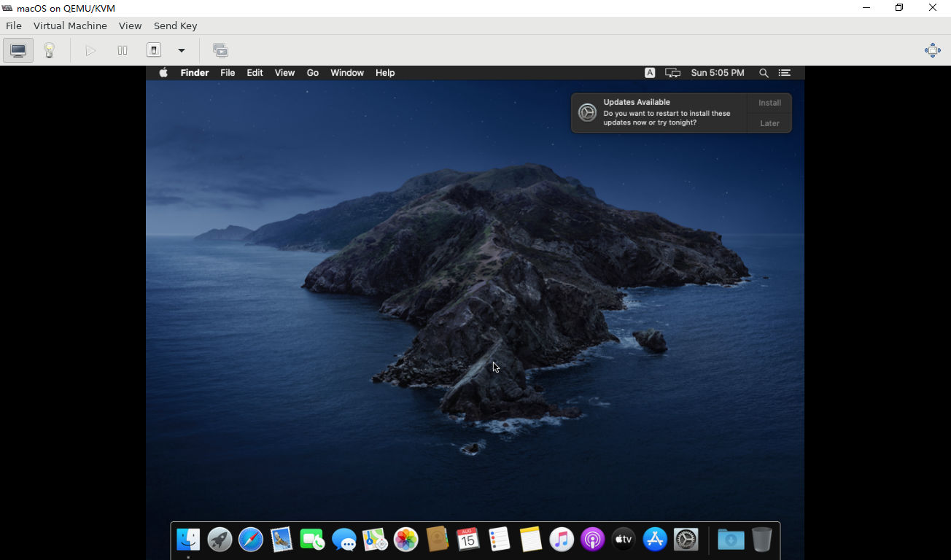
Task: Pause the virtual machine
Action: [x=123, y=50]
